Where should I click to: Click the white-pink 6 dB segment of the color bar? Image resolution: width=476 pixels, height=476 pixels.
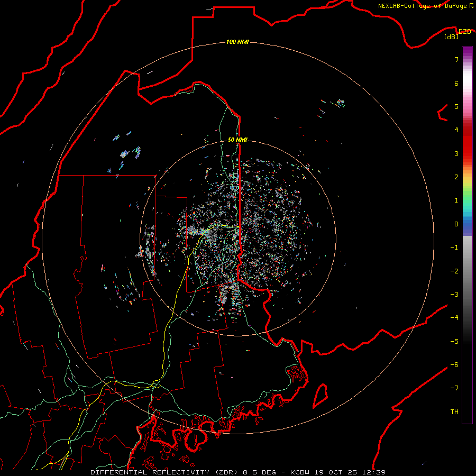coord(467,83)
